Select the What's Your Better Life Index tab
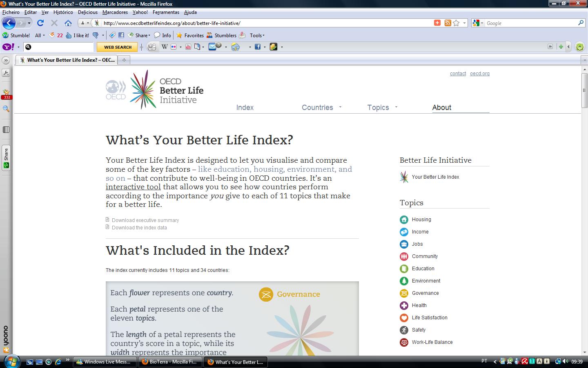 (67, 60)
